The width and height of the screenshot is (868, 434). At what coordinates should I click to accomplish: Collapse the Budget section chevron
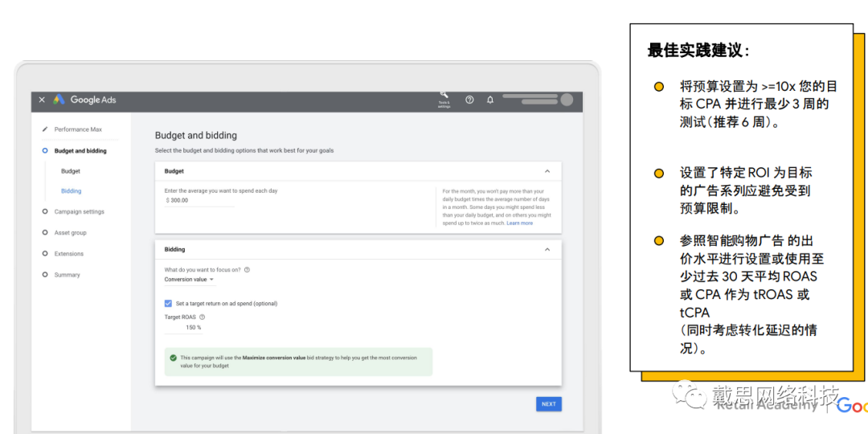coord(547,172)
